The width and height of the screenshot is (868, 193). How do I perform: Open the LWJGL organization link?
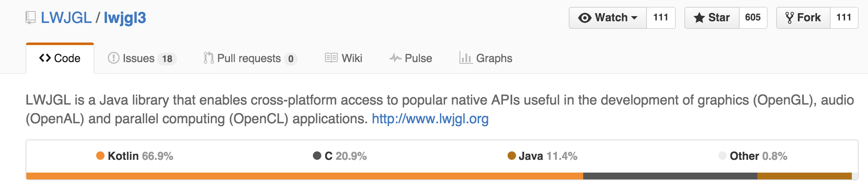point(66,18)
